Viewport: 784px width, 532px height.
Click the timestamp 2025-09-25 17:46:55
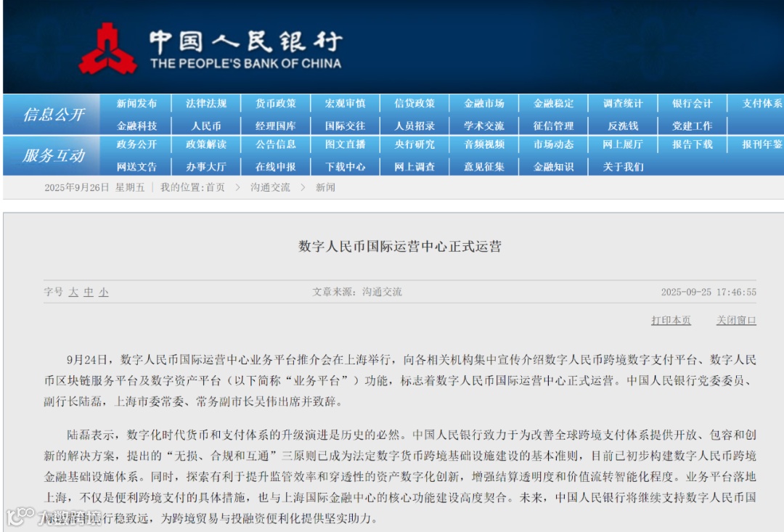point(709,292)
